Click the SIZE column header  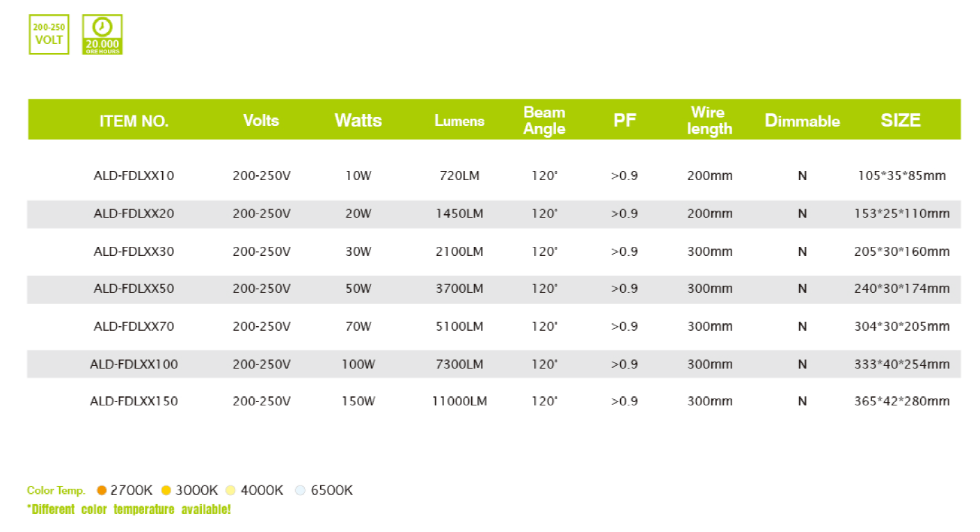(901, 120)
